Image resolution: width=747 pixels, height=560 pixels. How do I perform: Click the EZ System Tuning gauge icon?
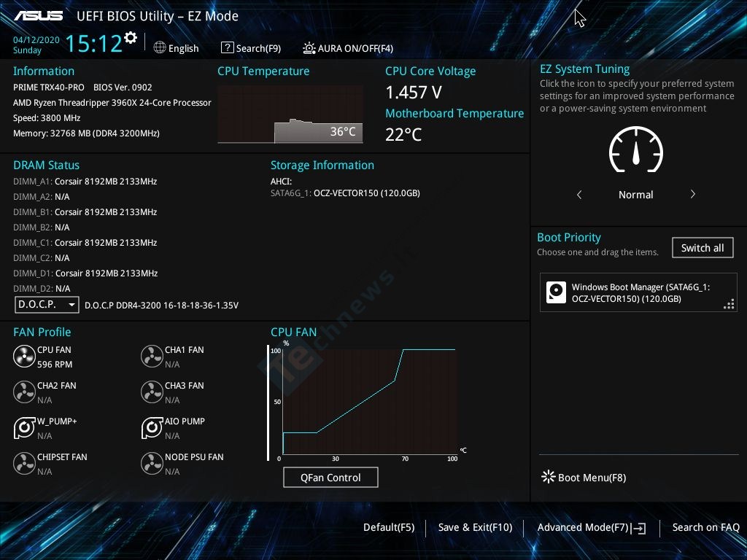[x=636, y=149]
